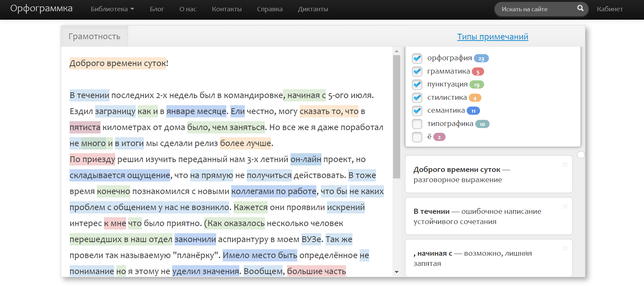This screenshot has height=286, width=644.
Task: Click the стилистика count badge 4
Action: (x=475, y=98)
